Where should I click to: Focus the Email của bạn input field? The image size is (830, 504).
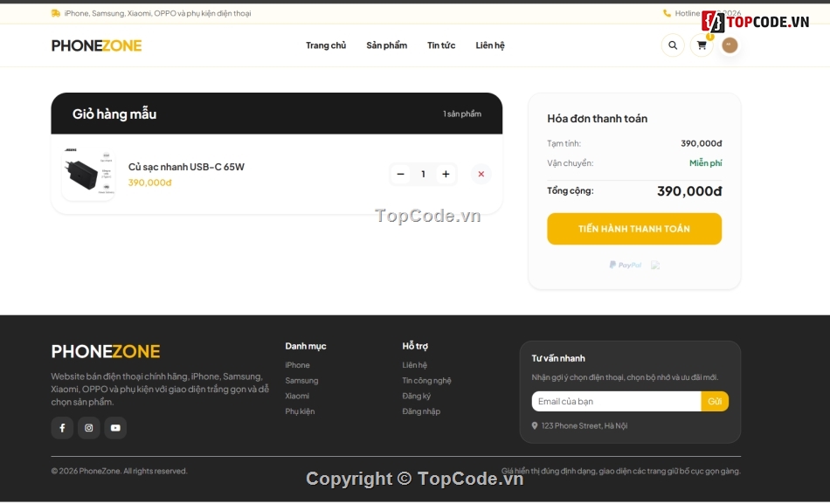click(x=616, y=401)
